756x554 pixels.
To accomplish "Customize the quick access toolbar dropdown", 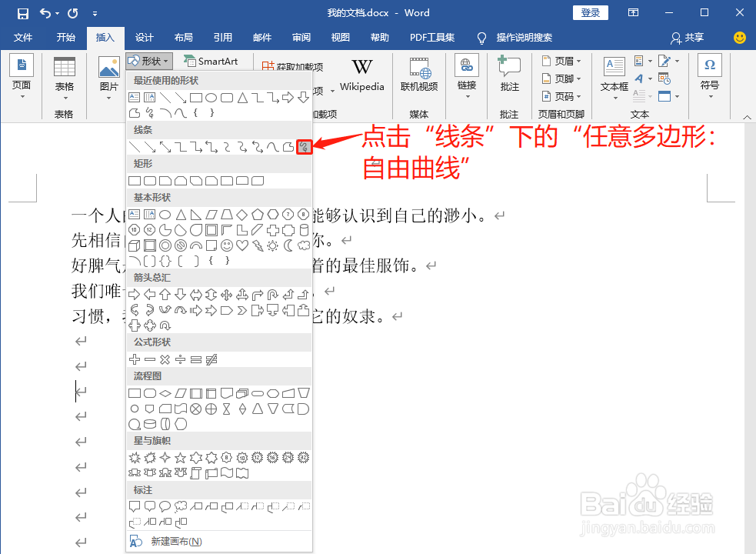I will coord(95,14).
